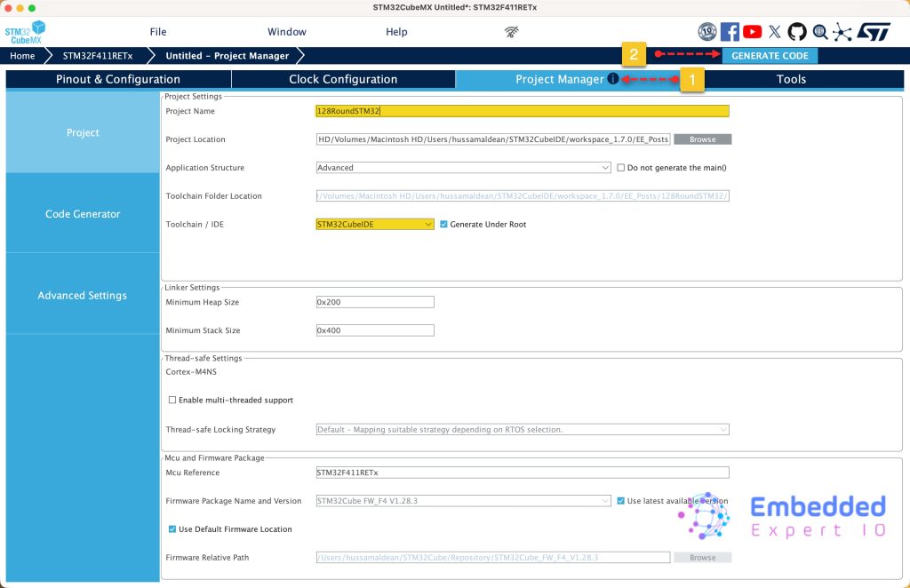This screenshot has width=910, height=588.
Task: Click the YouTube icon in toolbar
Action: click(x=752, y=32)
